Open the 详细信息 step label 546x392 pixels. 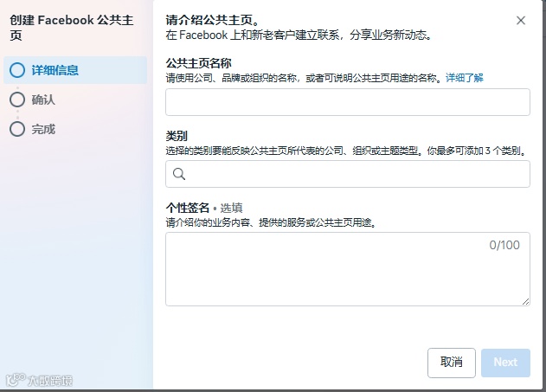[x=55, y=70]
